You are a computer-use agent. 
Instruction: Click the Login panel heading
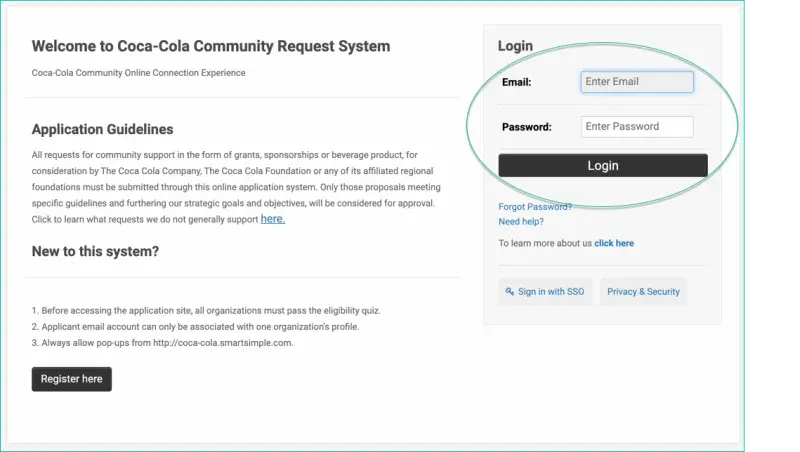(515, 46)
